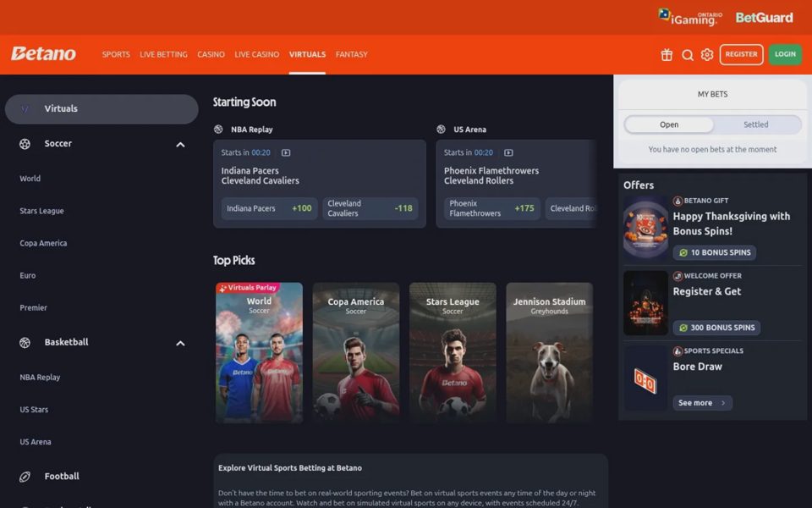
Task: Select Premier in the Soccer list
Action: click(x=34, y=308)
